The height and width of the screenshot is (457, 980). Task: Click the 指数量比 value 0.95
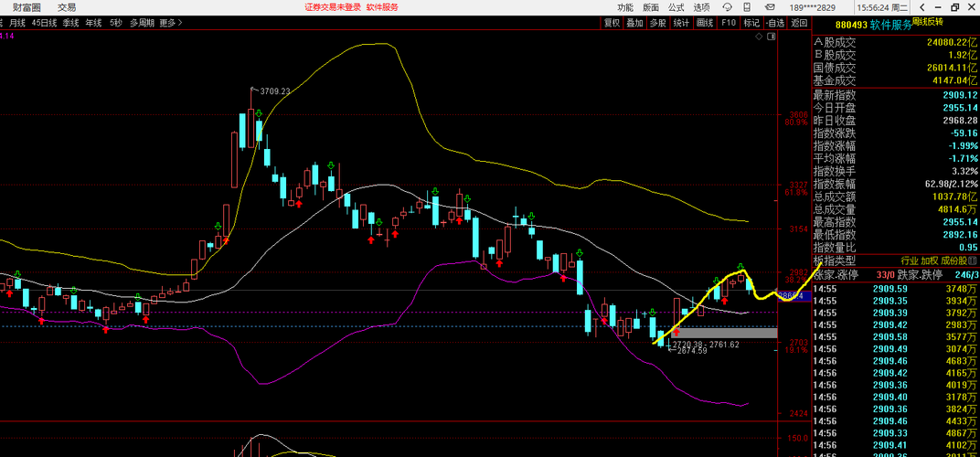click(x=967, y=247)
